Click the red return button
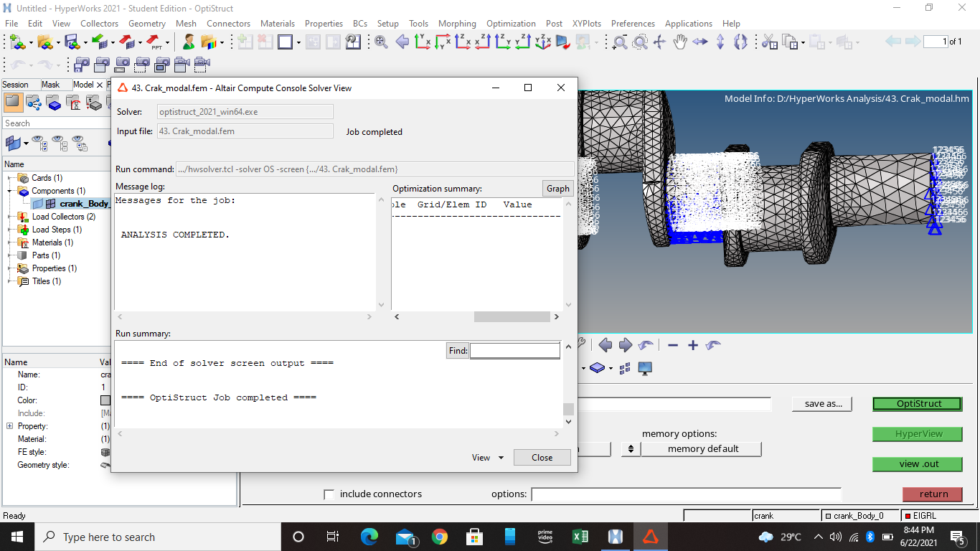The image size is (980, 551). 933,494
